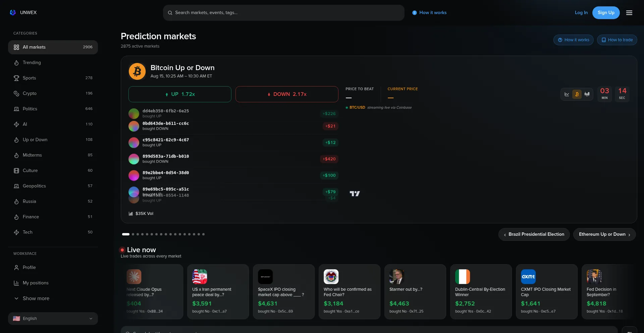Open Starmer out by...? live card
The image size is (644, 333).
tap(415, 292)
